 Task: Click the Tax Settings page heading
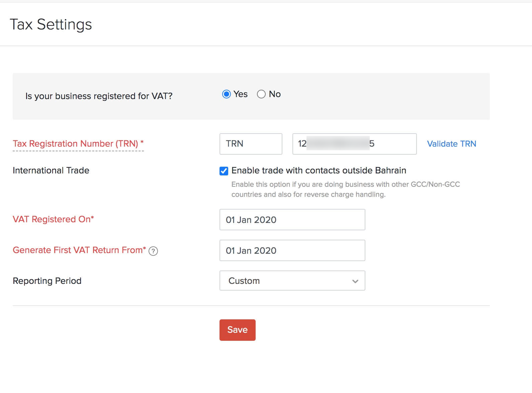(x=51, y=24)
